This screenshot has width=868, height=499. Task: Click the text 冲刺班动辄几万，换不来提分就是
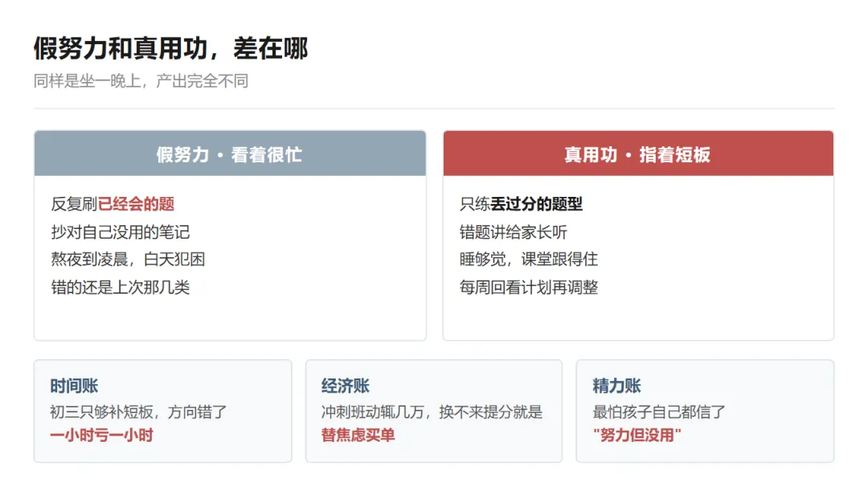pos(432,412)
